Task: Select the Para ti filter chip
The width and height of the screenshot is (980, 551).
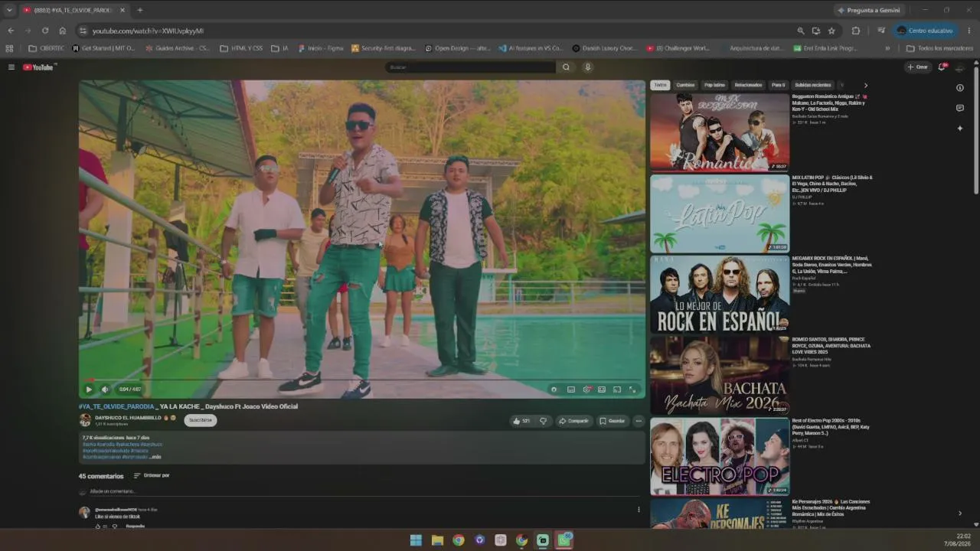Action: click(x=778, y=85)
